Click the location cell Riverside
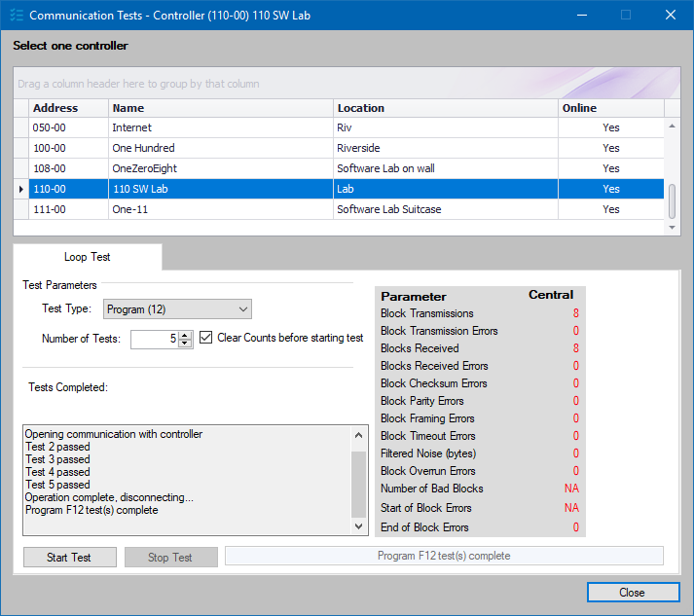Viewport: 694px width, 616px height. [445, 148]
